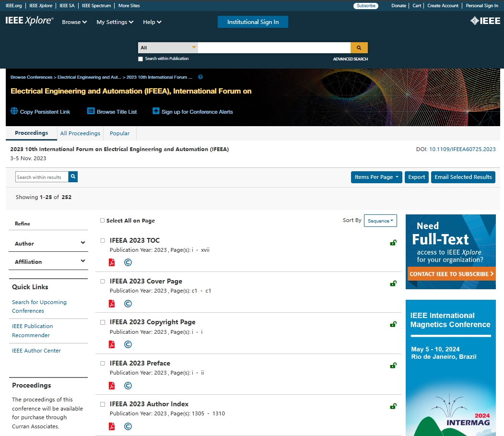Open IEEE.org in the top bar
The height and width of the screenshot is (436, 504).
pyautogui.click(x=13, y=5)
